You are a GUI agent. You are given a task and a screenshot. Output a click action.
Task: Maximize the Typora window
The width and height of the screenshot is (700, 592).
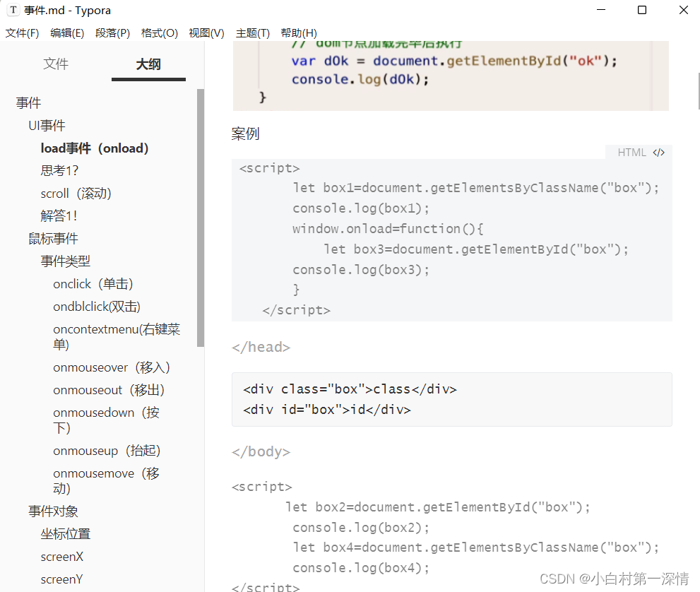642,10
